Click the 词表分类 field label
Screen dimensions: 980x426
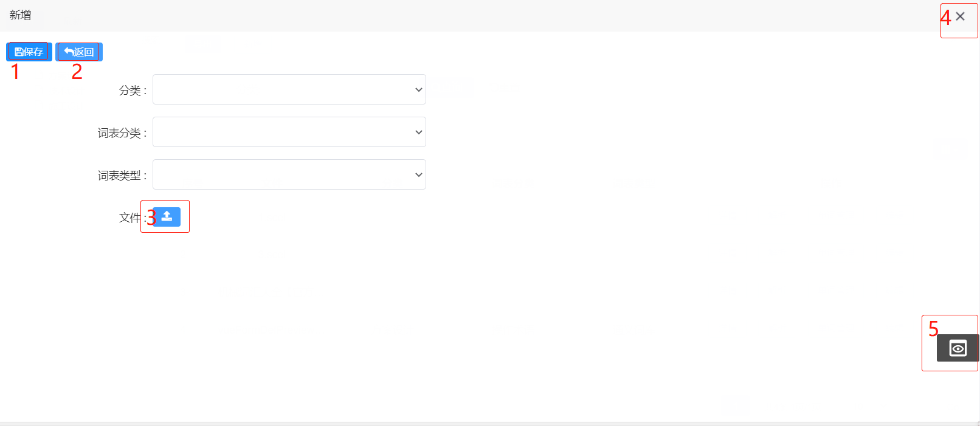[x=121, y=133]
